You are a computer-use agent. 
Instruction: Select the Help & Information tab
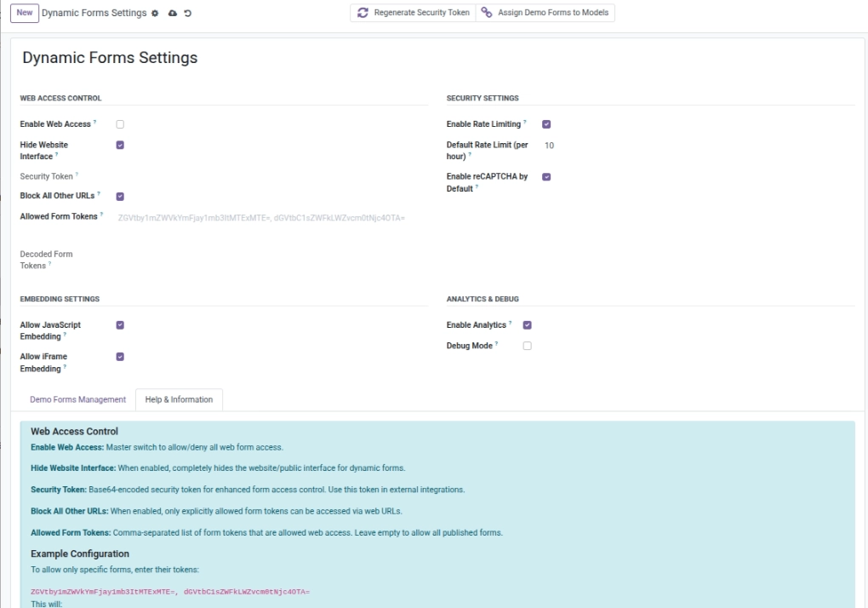(179, 399)
